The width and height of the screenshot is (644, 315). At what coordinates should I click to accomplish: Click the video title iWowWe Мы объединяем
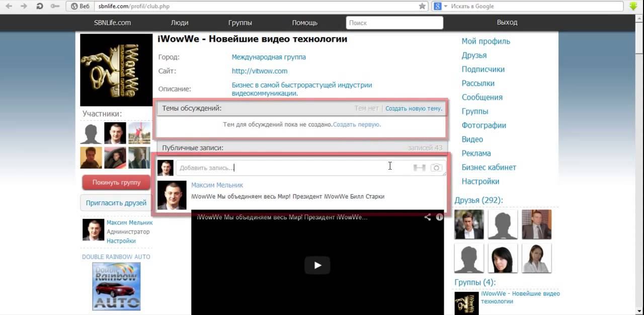pos(282,217)
